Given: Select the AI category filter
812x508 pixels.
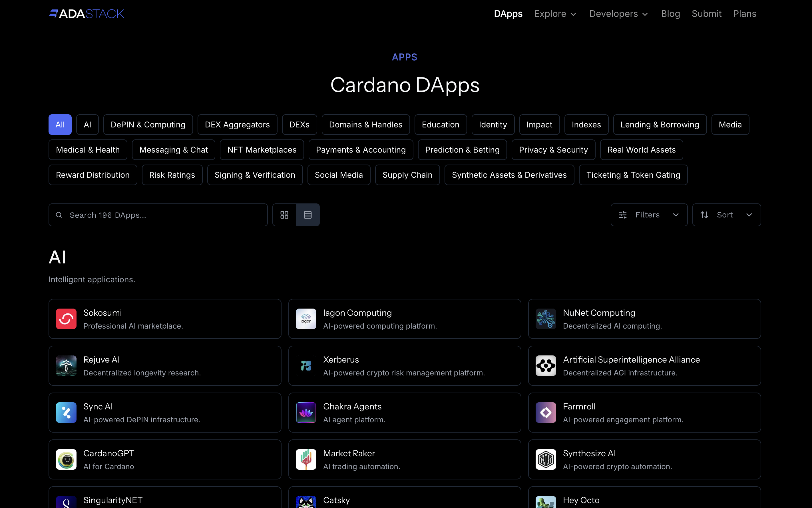Looking at the screenshot, I should [x=88, y=125].
